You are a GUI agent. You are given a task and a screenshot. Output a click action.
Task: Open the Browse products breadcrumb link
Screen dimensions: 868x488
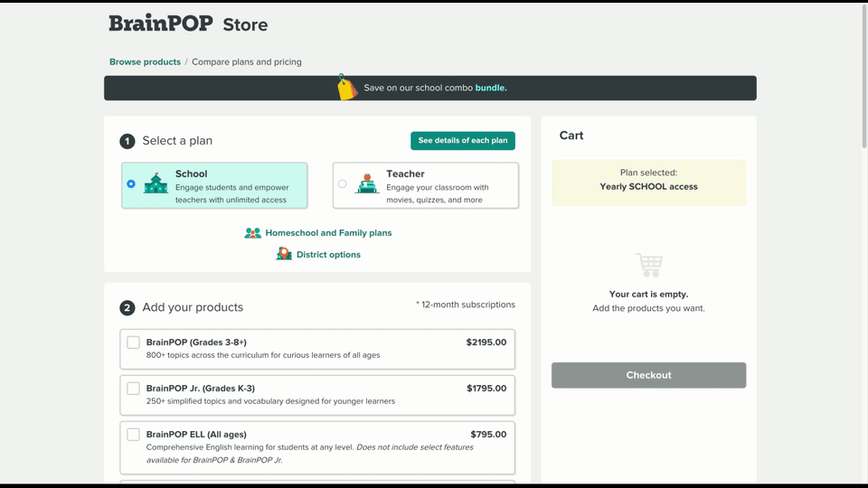pos(145,62)
